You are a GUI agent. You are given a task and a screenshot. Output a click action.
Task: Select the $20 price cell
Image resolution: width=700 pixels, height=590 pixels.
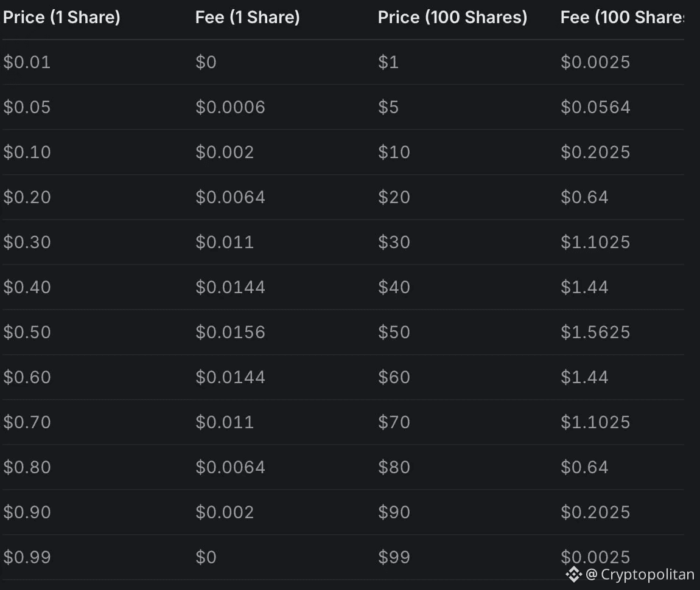[x=394, y=197]
